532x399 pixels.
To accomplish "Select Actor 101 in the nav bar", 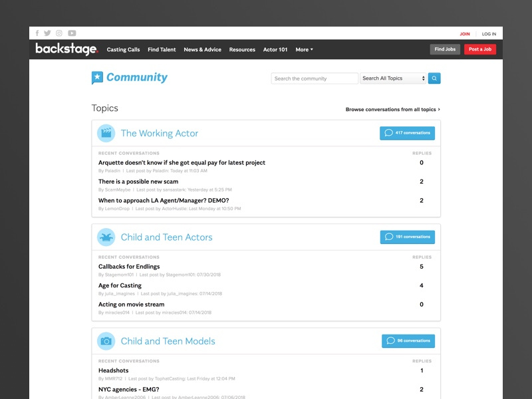I will pos(275,49).
